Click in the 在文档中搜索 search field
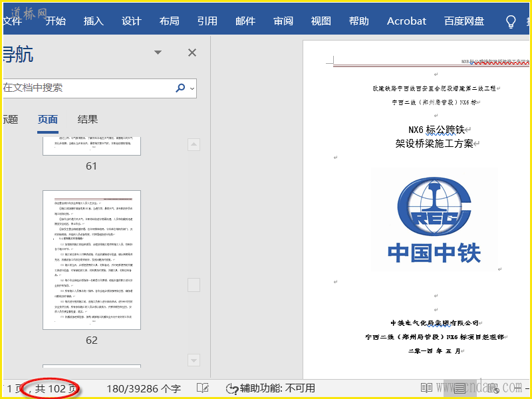Image resolution: width=532 pixels, height=399 pixels. 86,88
